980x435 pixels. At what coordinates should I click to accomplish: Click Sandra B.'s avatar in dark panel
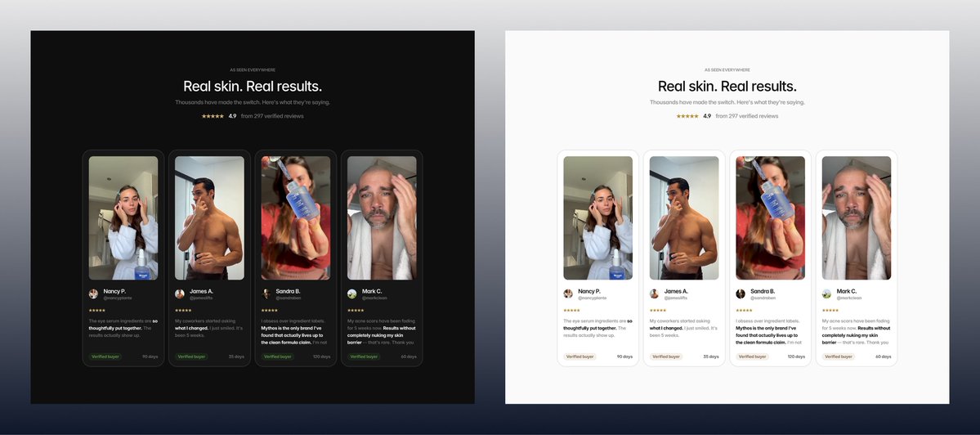coord(266,294)
